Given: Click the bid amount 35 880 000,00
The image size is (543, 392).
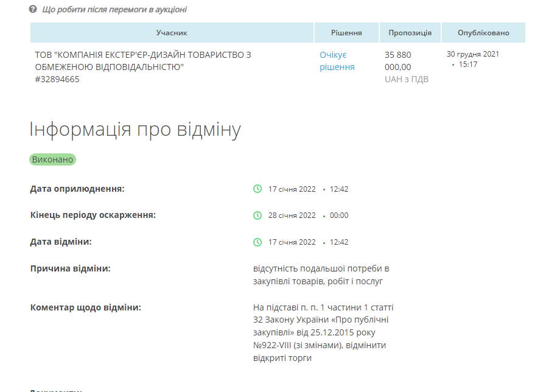Looking at the screenshot, I should [398, 61].
